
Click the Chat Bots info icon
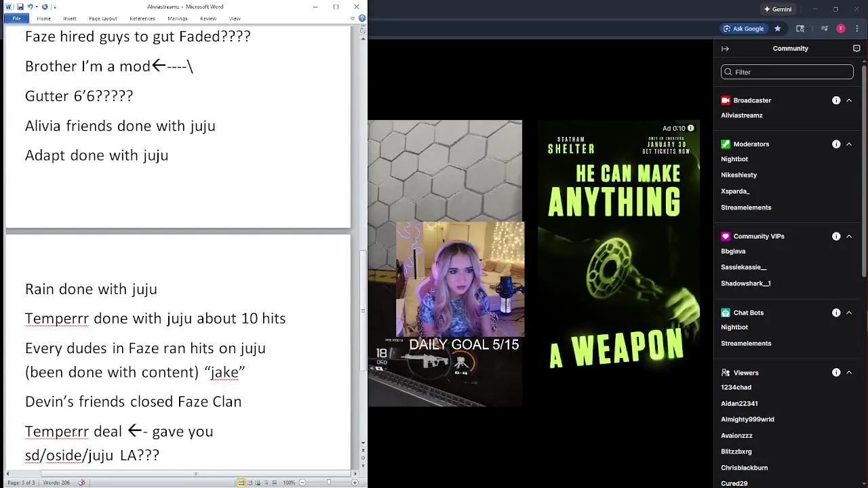point(836,313)
